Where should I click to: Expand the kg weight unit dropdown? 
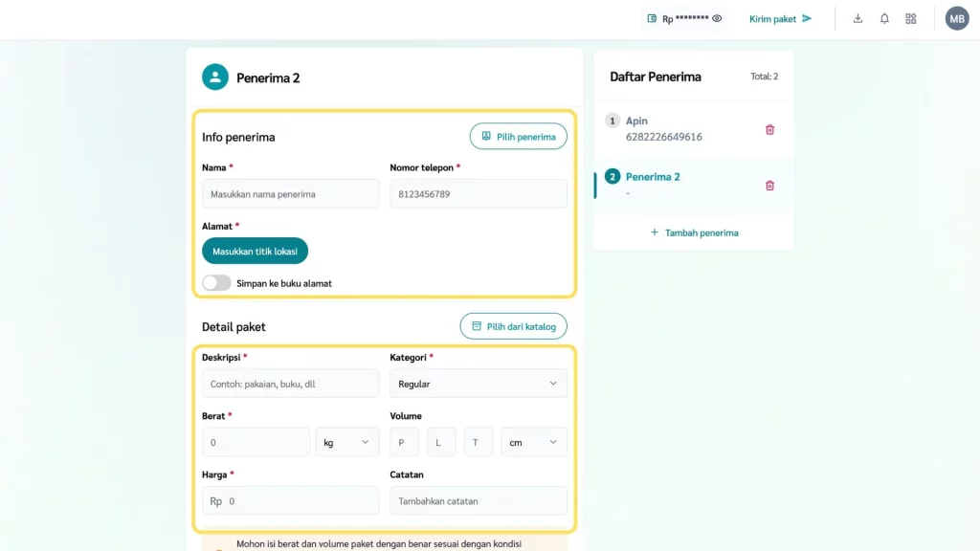(x=346, y=442)
